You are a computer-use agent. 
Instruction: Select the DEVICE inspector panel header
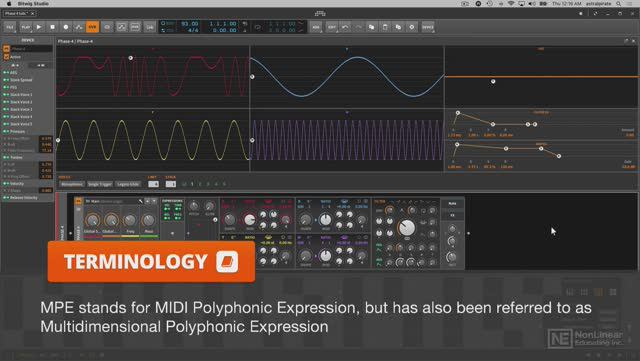(28, 40)
